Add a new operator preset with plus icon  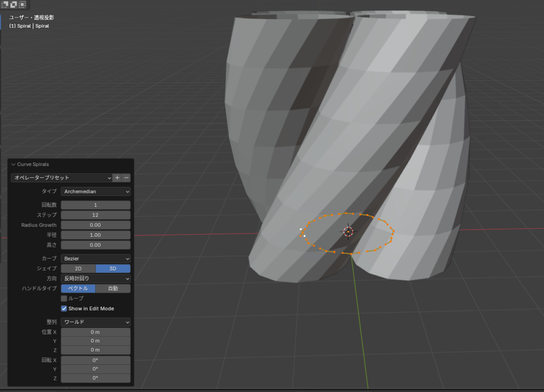tap(117, 177)
